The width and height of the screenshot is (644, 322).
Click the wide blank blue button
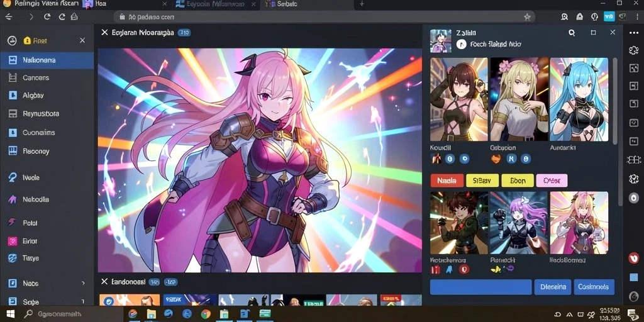point(481,287)
